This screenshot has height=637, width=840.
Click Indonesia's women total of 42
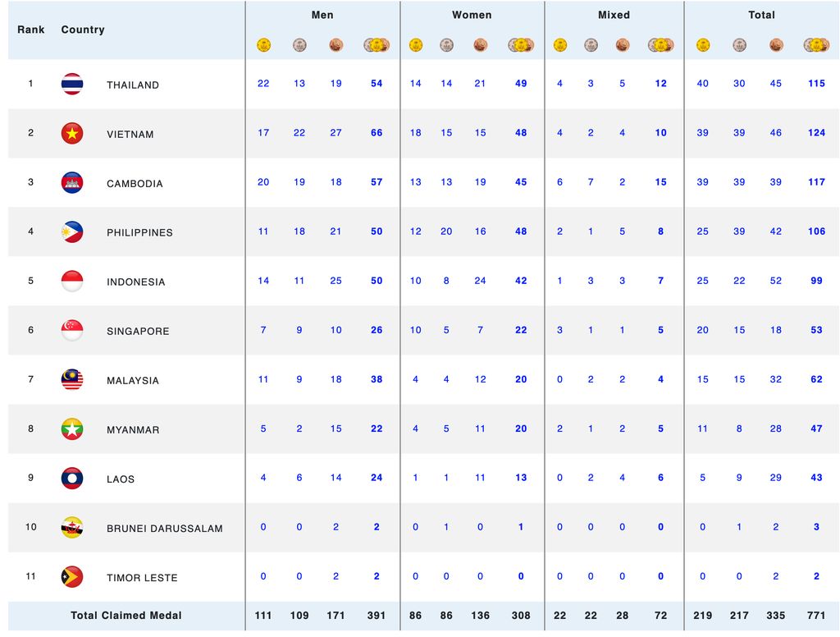[521, 281]
